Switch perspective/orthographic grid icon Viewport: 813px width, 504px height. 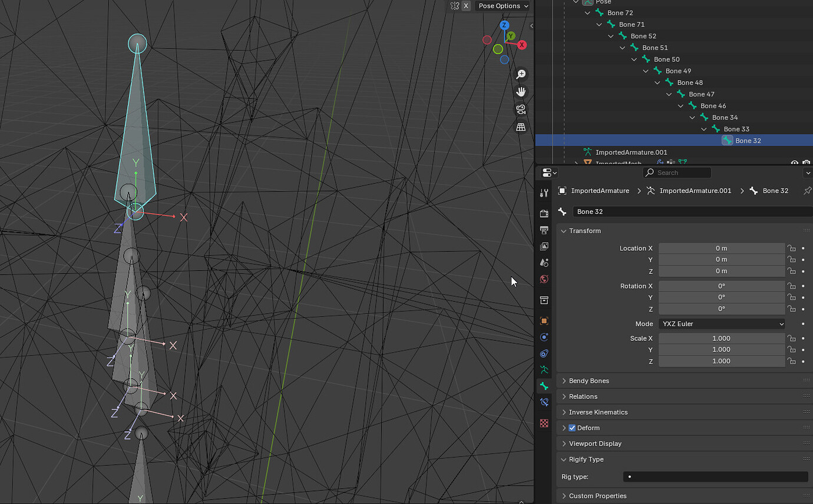(521, 127)
